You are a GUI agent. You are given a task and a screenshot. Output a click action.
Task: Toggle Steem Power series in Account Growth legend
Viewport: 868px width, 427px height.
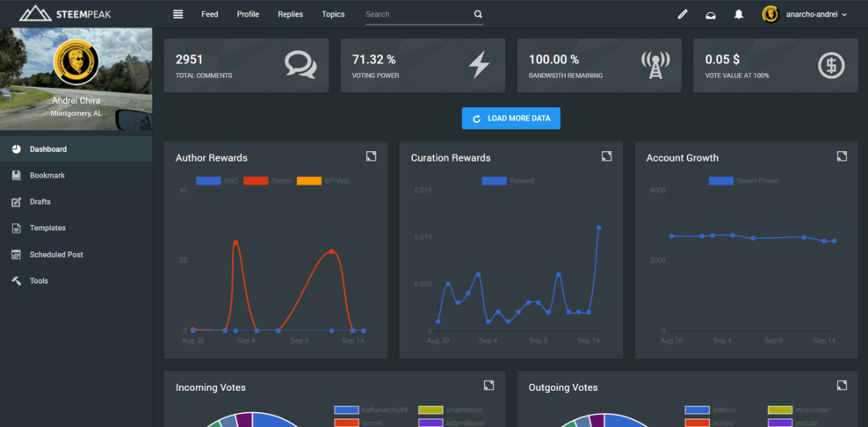point(743,180)
